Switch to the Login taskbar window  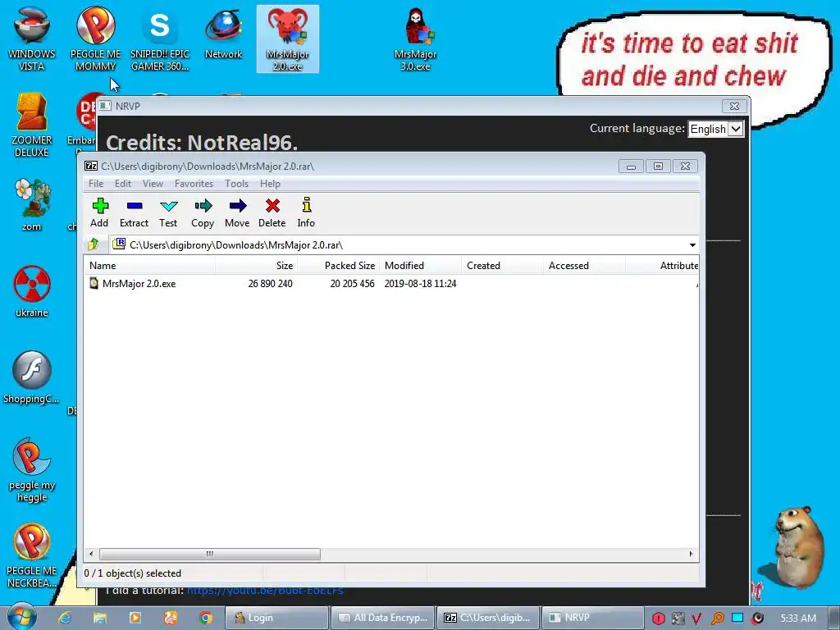pyautogui.click(x=276, y=618)
